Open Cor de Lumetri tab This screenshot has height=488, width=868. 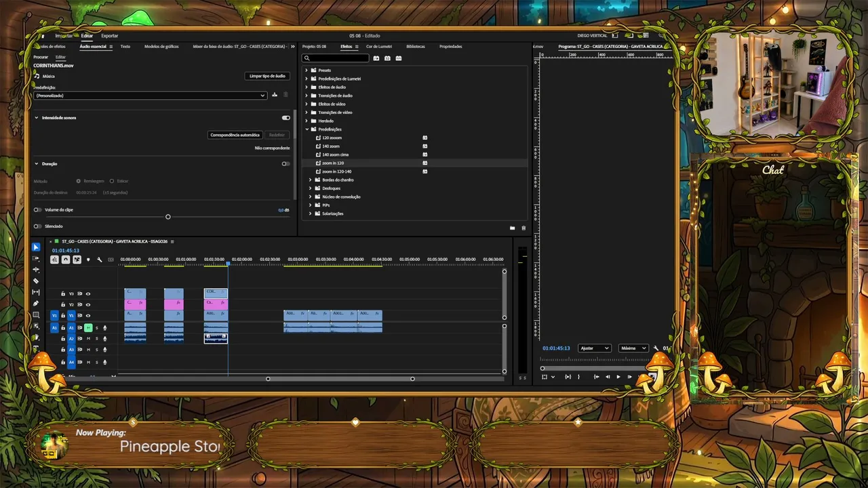379,47
